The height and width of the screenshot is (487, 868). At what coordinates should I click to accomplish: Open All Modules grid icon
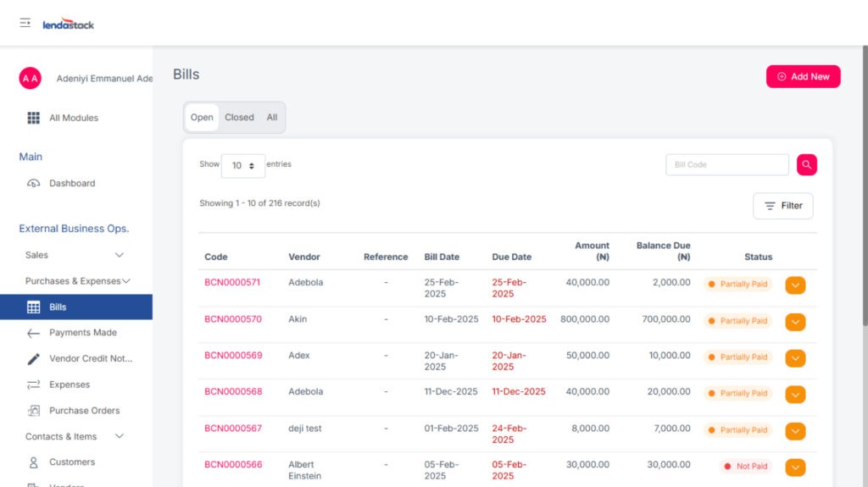(x=34, y=118)
